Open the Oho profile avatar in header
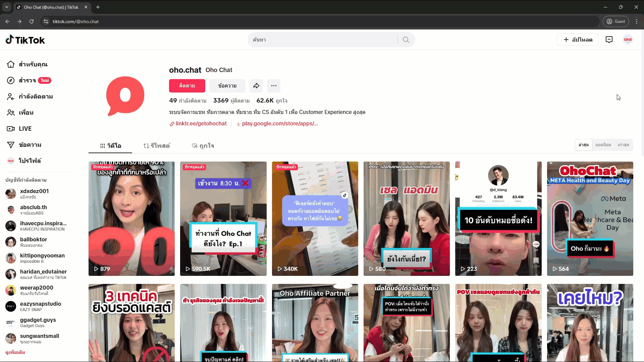This screenshot has width=644, height=362. click(x=628, y=40)
